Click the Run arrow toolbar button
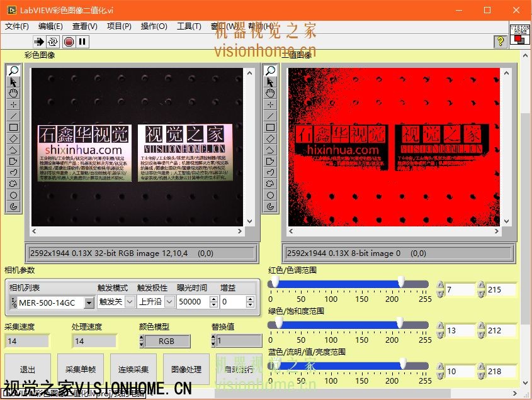 click(39, 42)
